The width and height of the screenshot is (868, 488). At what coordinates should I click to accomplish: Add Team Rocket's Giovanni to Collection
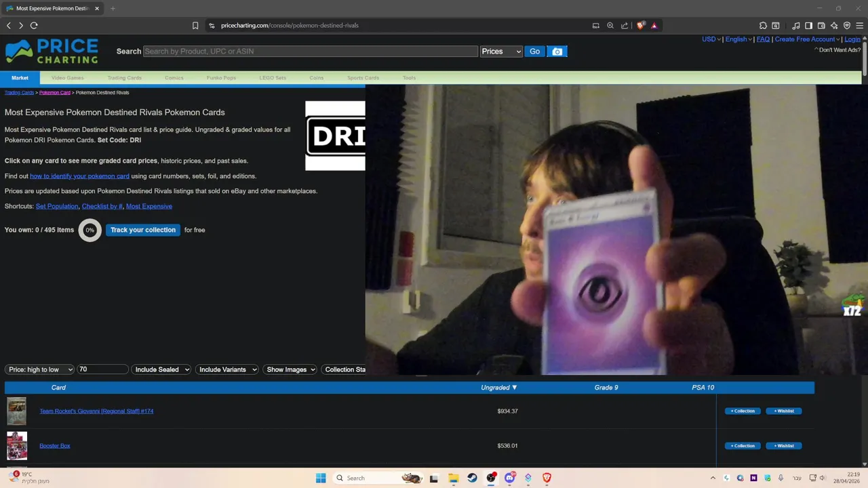[x=743, y=411]
